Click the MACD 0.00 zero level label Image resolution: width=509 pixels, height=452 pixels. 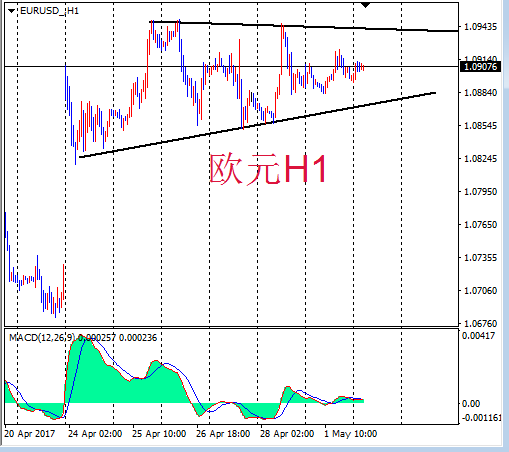click(471, 404)
